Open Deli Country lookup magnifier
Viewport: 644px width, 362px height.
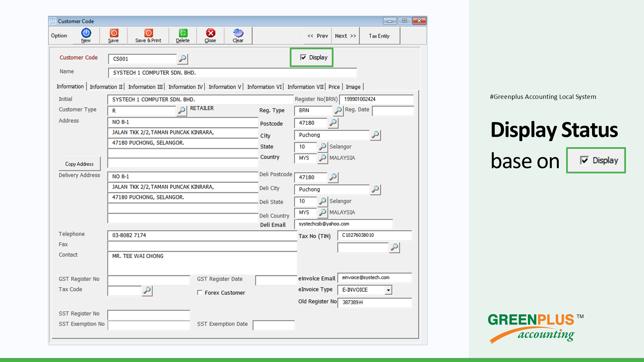[x=322, y=213]
